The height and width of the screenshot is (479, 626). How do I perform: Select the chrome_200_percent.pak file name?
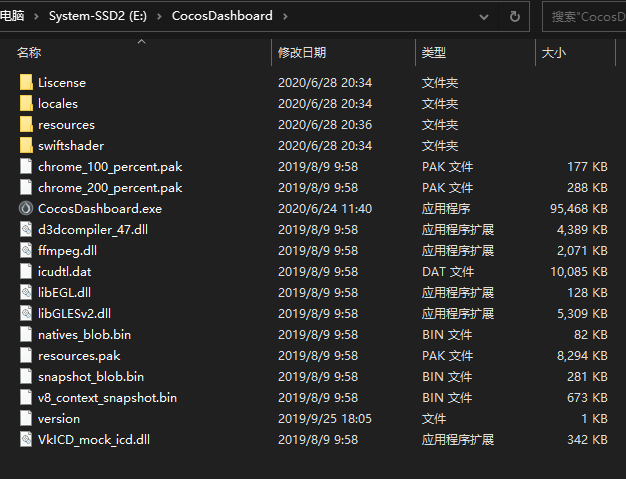[x=110, y=188]
